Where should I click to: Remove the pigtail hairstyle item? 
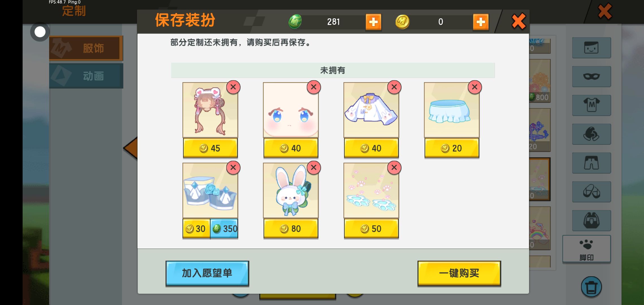233,87
